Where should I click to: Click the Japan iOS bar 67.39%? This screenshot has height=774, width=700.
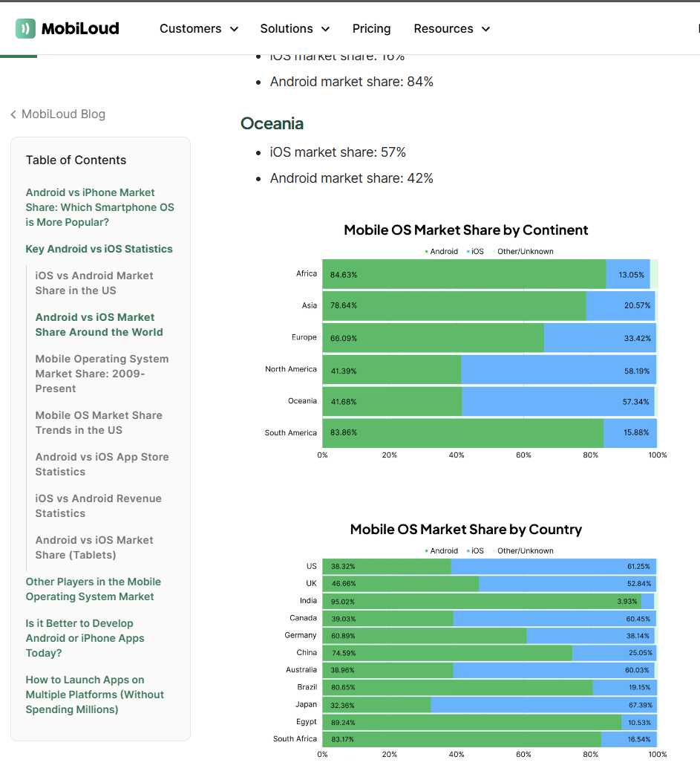[543, 705]
